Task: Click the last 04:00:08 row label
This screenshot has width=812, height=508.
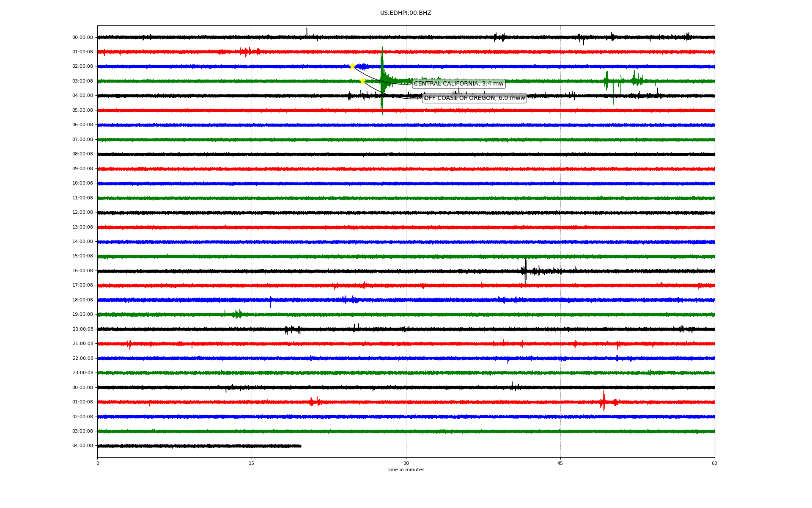Action: click(x=82, y=446)
